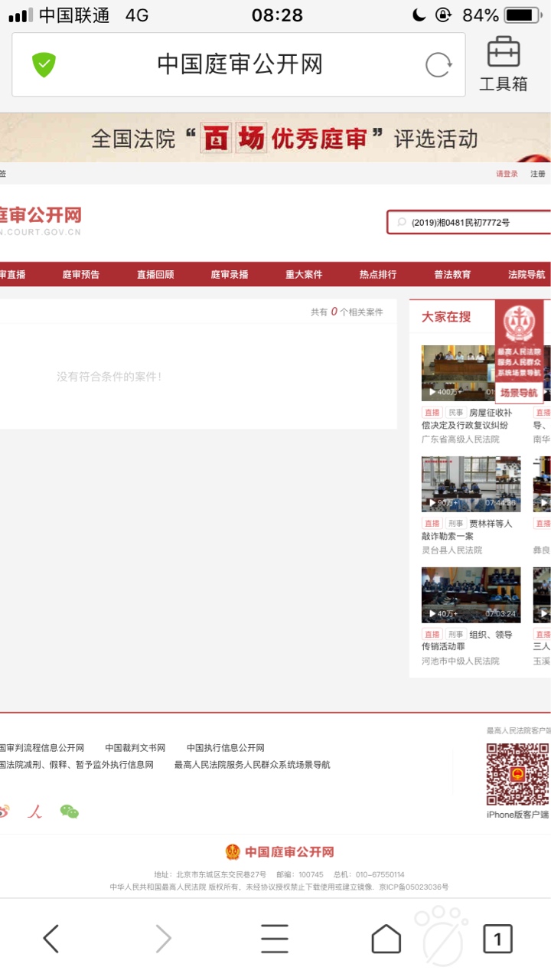Tap the do-not-disturb moon icon
This screenshot has height=980, width=551.
click(x=419, y=15)
